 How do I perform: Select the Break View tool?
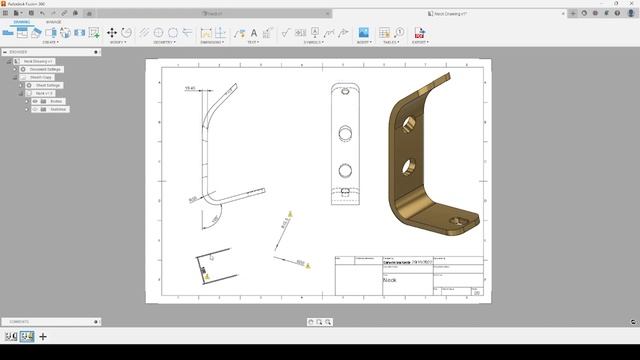pos(79,32)
